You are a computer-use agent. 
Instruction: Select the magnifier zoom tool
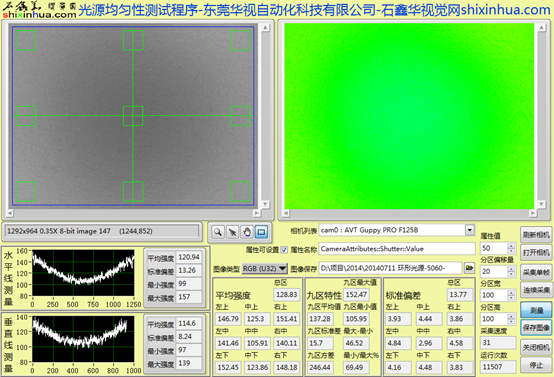tap(218, 232)
